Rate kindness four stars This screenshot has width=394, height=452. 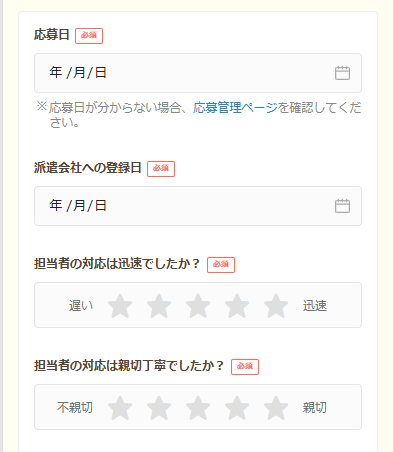click(237, 408)
